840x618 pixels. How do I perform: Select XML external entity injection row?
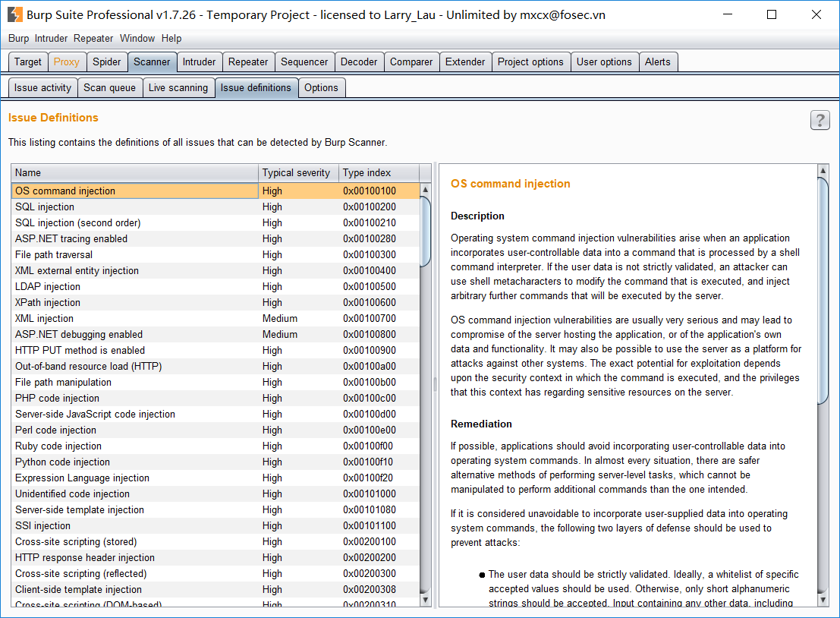216,271
